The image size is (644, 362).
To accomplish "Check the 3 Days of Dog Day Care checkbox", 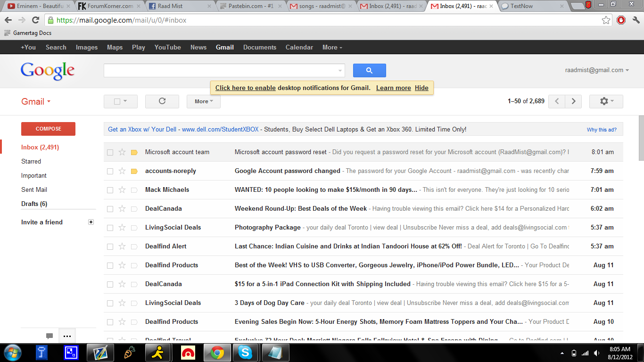I will coord(110,303).
